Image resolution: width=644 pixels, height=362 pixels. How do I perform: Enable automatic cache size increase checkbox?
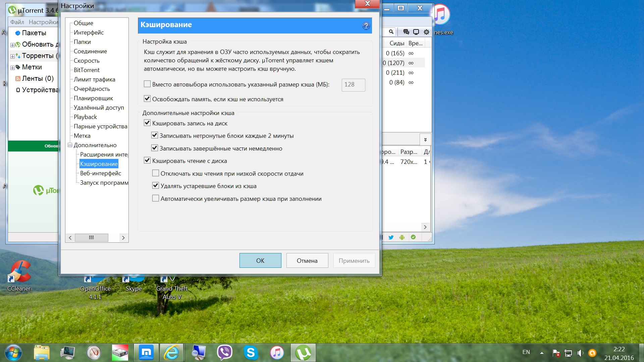(x=156, y=198)
